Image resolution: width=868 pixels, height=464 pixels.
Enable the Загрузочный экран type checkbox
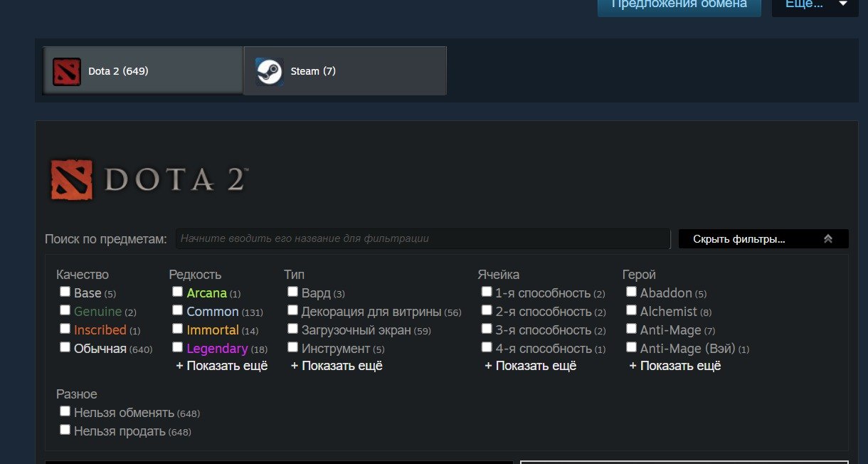[x=293, y=329]
